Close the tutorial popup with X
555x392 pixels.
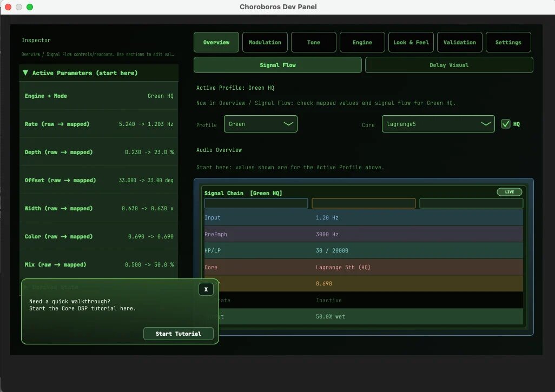[x=206, y=289]
